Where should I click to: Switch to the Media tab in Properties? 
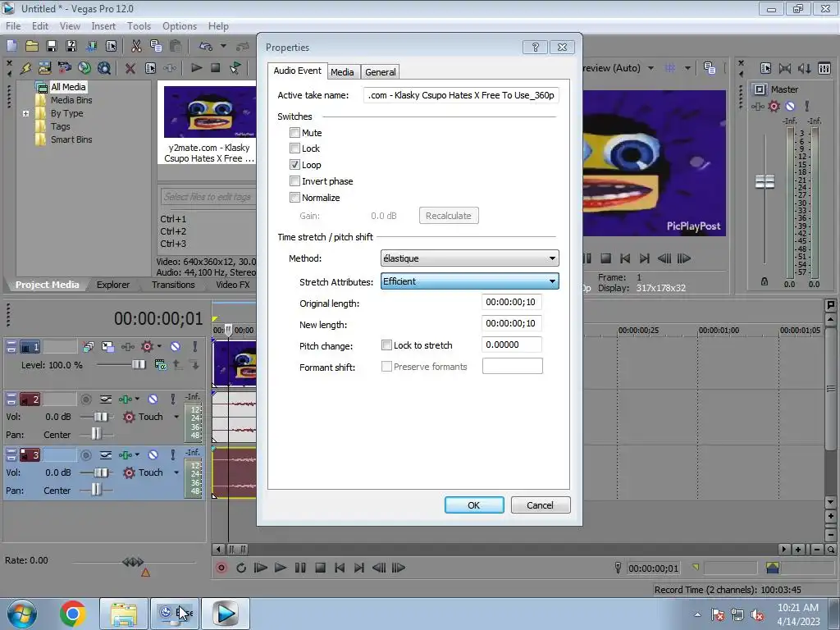pos(342,72)
